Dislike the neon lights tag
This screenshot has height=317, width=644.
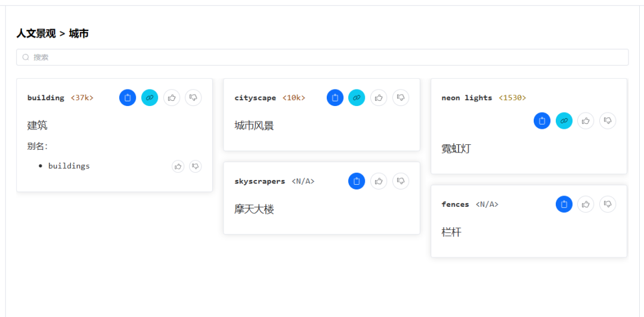[608, 121]
